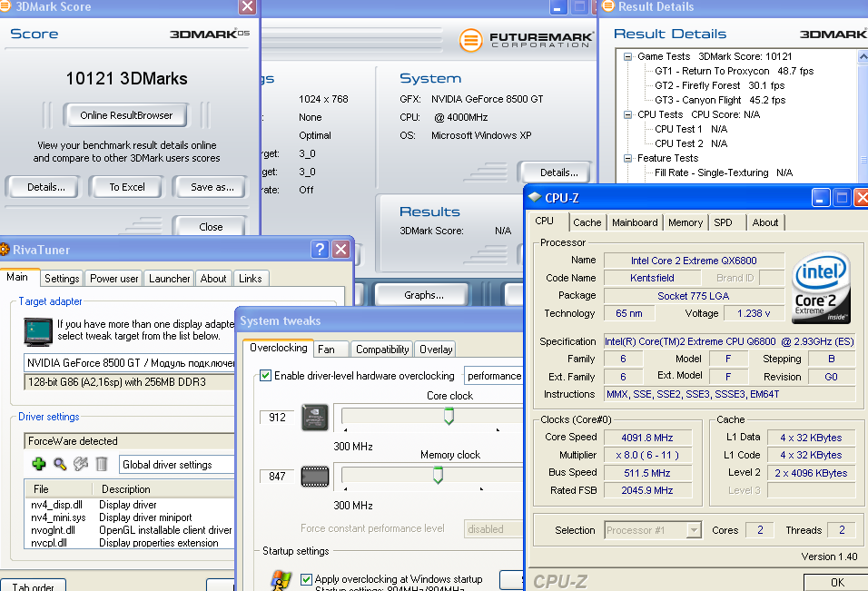Select the nv4_disp.dll driver file row
The width and height of the screenshot is (868, 591).
[129, 505]
